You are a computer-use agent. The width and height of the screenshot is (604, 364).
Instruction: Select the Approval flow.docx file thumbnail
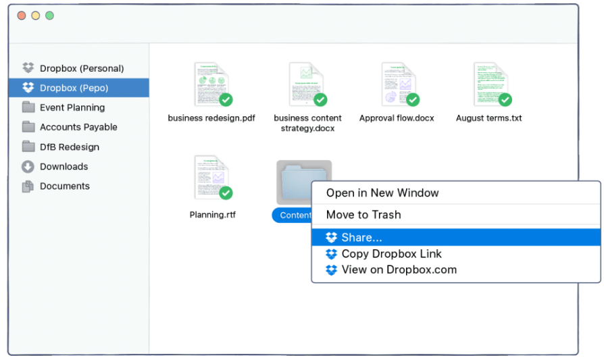pos(399,84)
